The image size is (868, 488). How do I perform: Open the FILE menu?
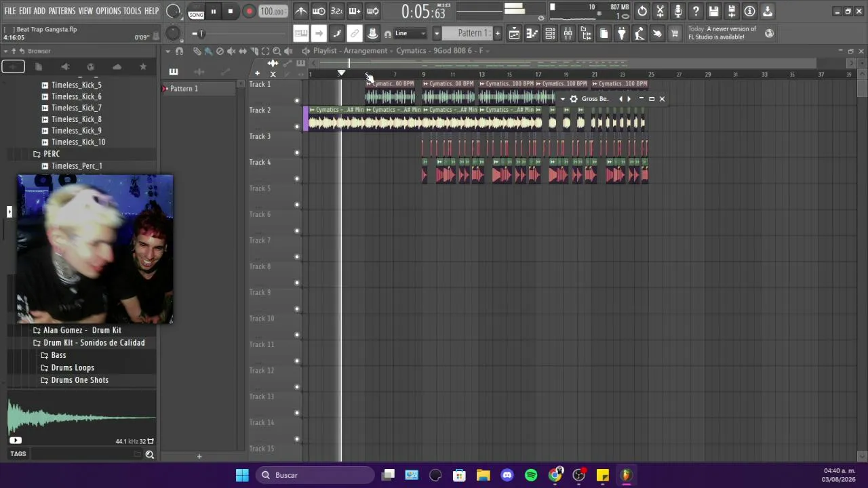[x=10, y=11]
